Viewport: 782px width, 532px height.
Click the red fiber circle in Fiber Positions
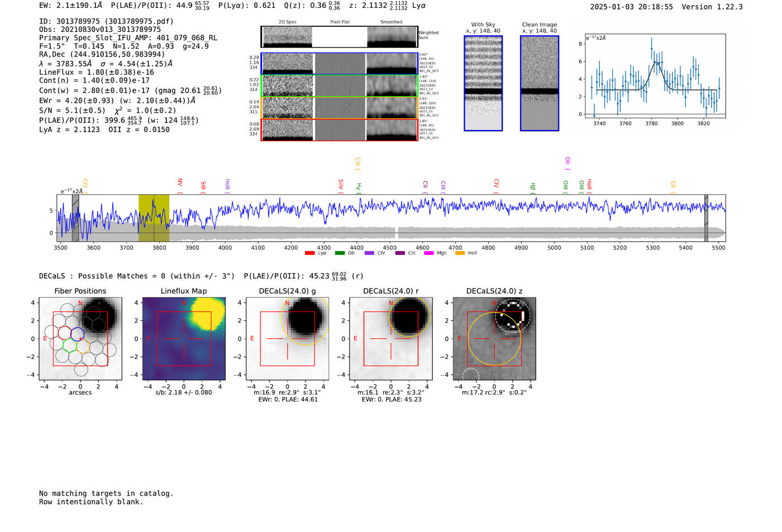(64, 333)
